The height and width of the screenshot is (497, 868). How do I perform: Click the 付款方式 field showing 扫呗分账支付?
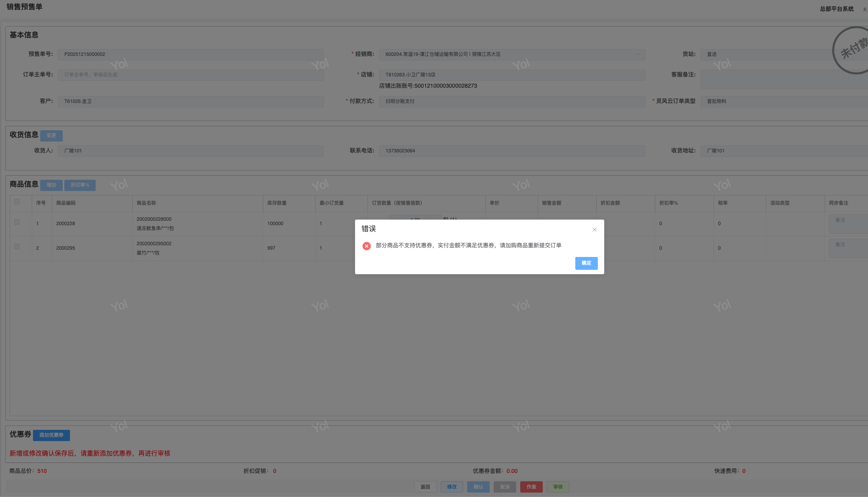tap(511, 101)
